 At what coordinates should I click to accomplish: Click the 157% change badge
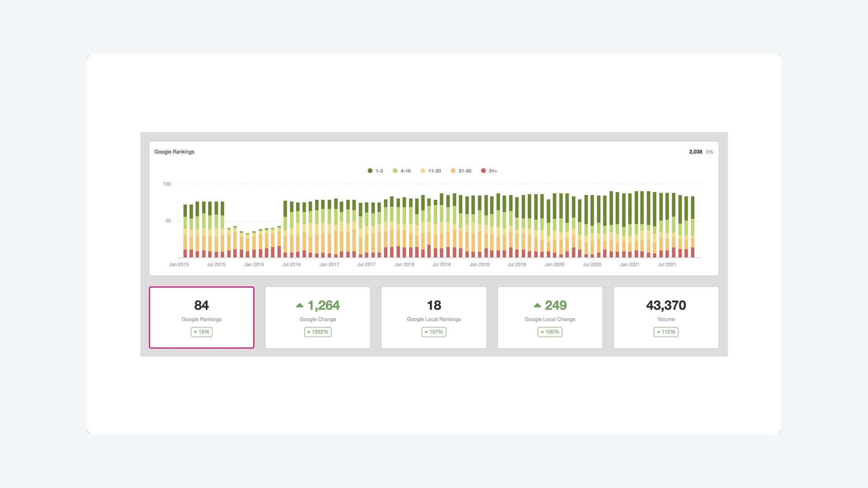pos(434,332)
